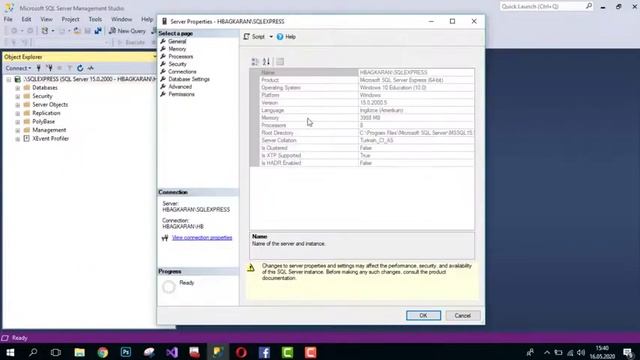The width and height of the screenshot is (640, 360).
Task: Expand the Databases folder
Action: coord(18,88)
